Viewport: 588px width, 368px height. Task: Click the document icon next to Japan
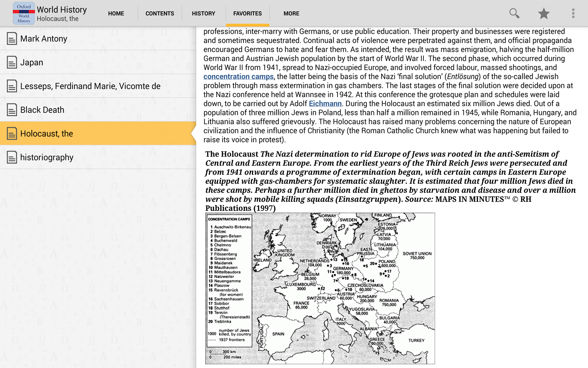(12, 62)
